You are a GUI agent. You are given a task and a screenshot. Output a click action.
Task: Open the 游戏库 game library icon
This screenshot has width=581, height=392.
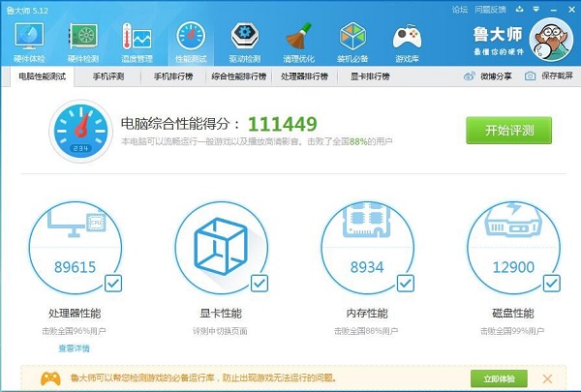[407, 42]
